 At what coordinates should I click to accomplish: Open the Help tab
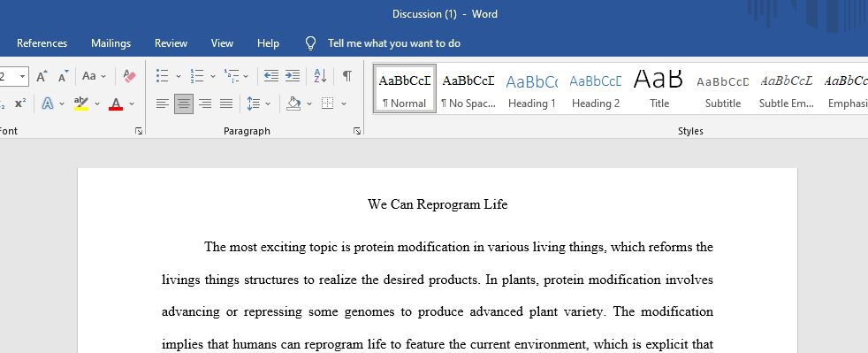pos(268,43)
